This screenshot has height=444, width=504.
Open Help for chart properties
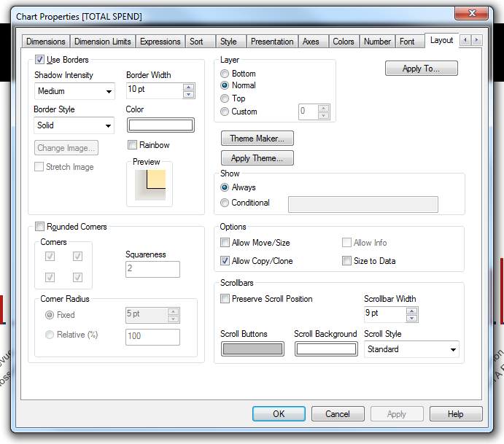(x=455, y=413)
